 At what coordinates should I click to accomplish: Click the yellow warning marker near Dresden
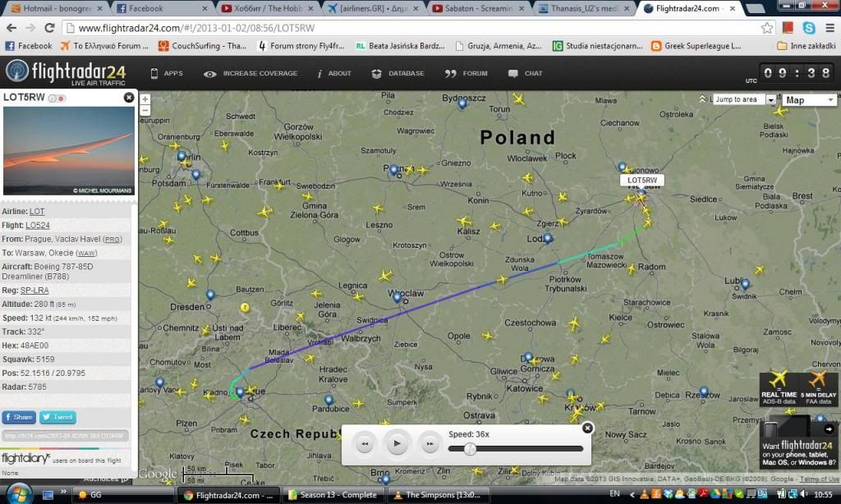[x=245, y=307]
